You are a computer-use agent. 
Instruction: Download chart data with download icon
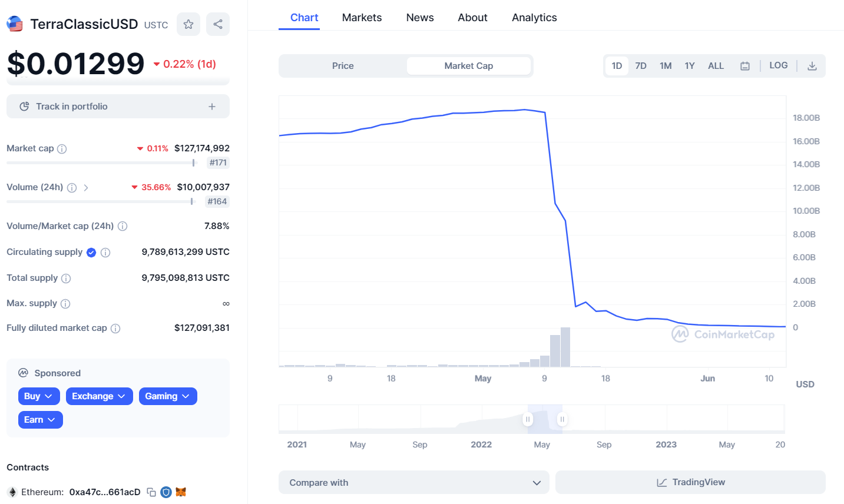[812, 66]
